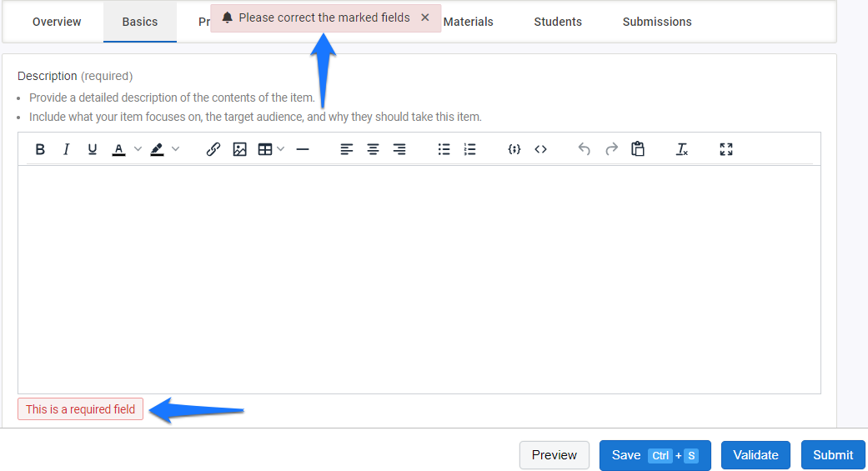Apply the highlight marker color
Screen dimensions: 868x471
click(x=158, y=149)
